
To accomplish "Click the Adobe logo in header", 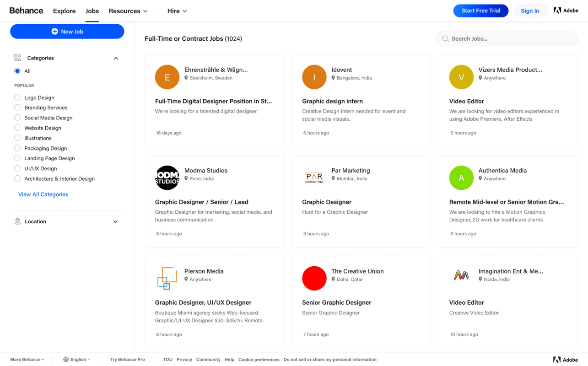I will pos(566,11).
